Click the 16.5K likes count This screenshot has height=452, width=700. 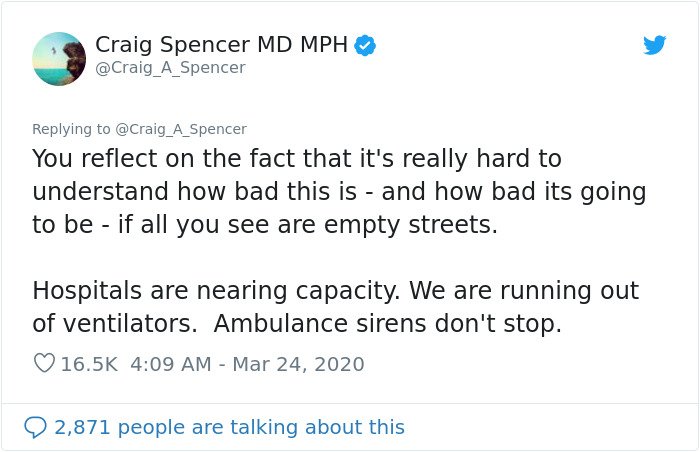coord(89,364)
